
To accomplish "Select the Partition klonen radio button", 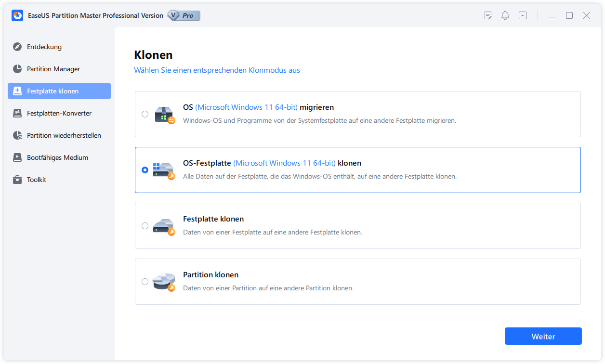I will point(145,282).
